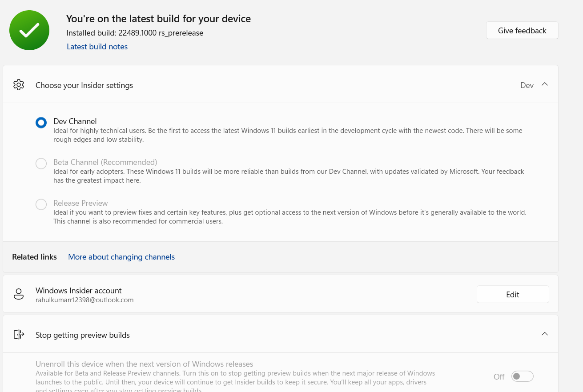Click the Stop getting preview builds title
This screenshot has height=392, width=583.
pos(83,335)
